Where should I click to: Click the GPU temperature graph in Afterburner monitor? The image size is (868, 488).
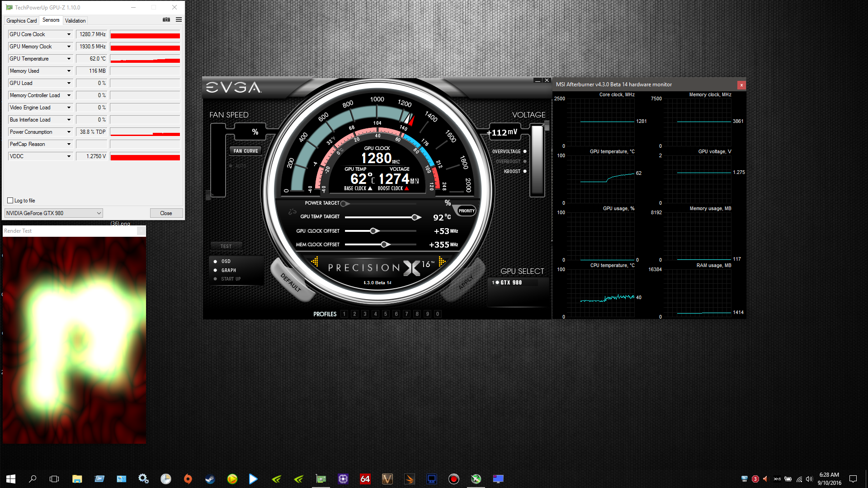600,179
